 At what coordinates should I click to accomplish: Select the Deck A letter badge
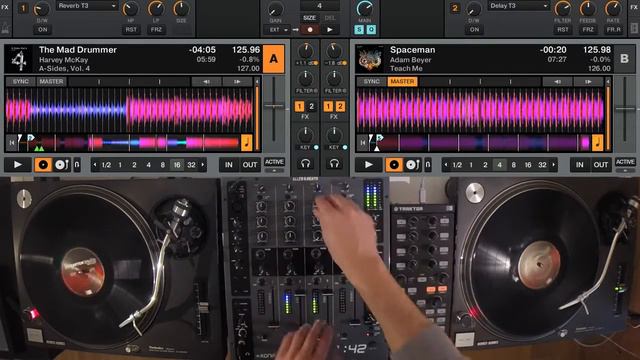273,59
